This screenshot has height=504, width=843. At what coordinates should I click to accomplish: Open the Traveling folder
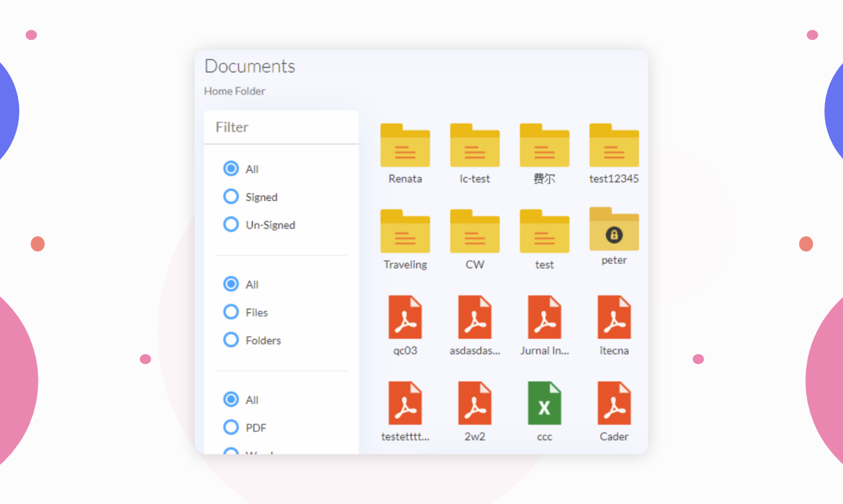pos(405,231)
